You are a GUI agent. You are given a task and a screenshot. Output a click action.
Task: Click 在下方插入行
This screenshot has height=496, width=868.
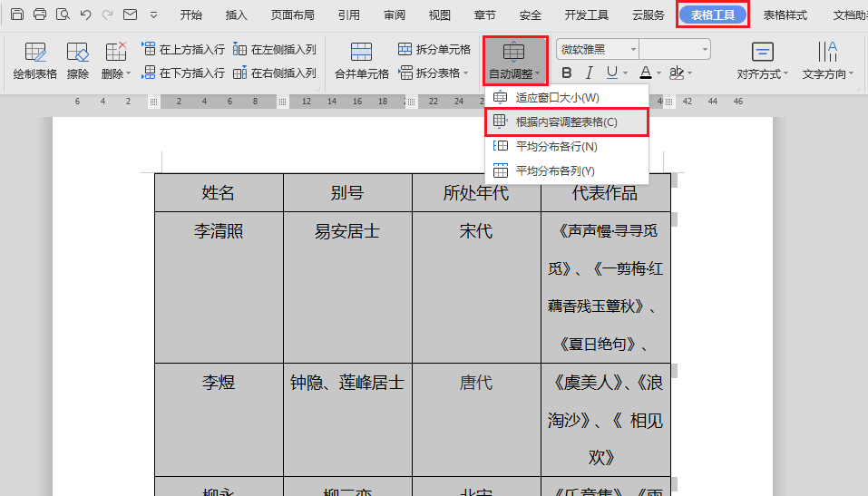[183, 73]
